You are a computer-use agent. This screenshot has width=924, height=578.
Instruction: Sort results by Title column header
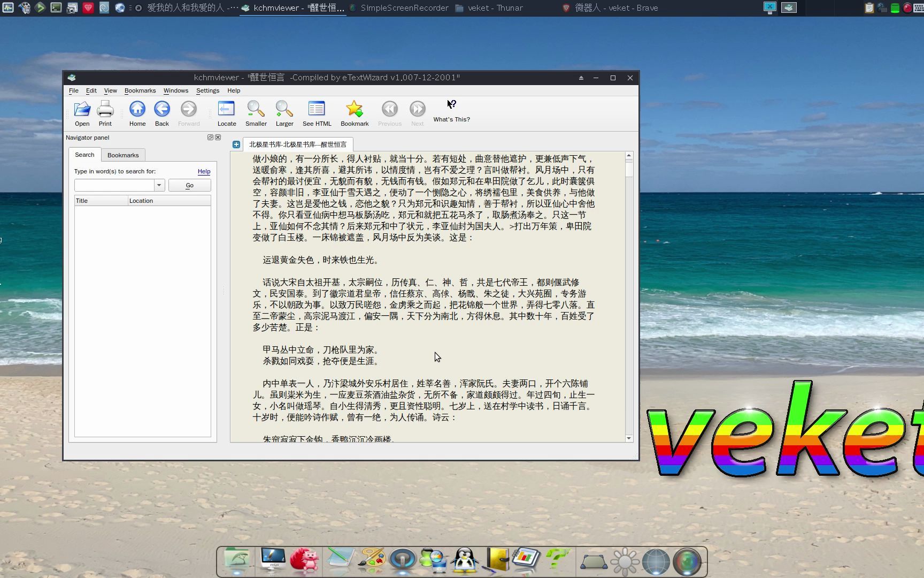coord(101,201)
